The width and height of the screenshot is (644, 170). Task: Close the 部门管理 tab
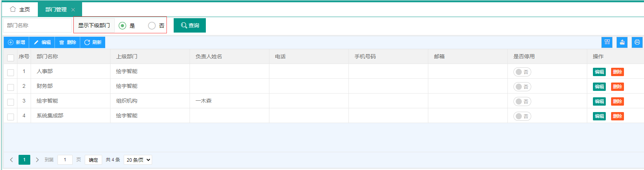point(73,10)
